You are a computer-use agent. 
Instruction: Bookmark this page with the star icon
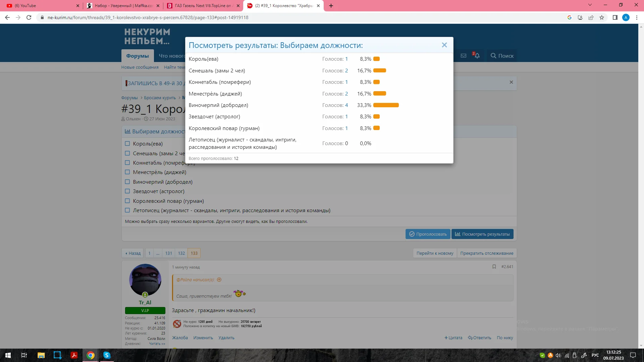602,17
